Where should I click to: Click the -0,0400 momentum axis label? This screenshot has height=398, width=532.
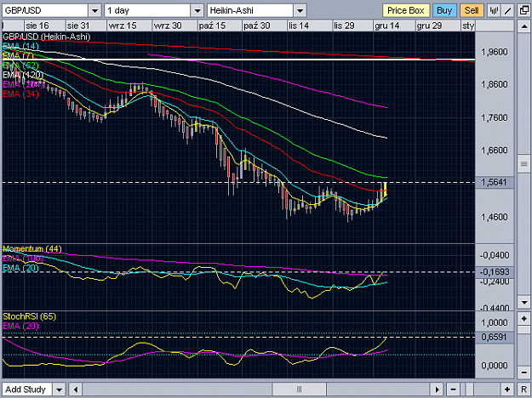pos(495,255)
